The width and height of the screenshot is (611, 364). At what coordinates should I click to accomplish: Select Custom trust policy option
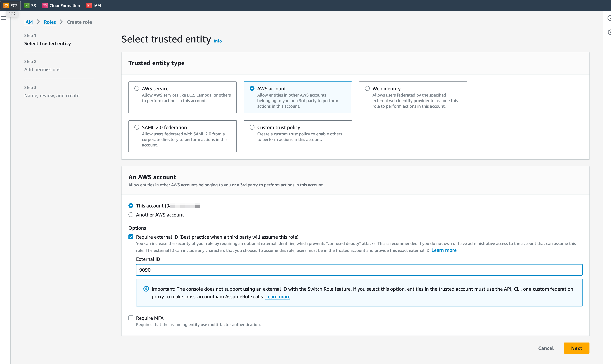click(x=252, y=127)
